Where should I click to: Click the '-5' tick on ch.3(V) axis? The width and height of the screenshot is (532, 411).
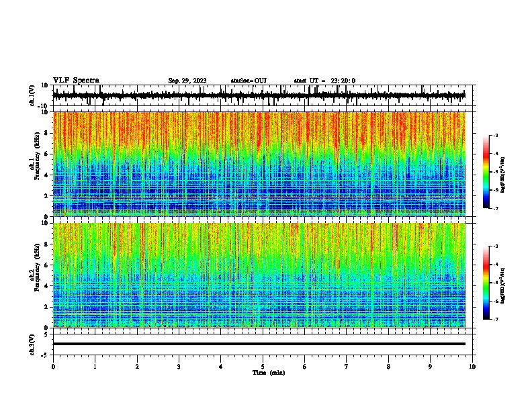[45, 355]
